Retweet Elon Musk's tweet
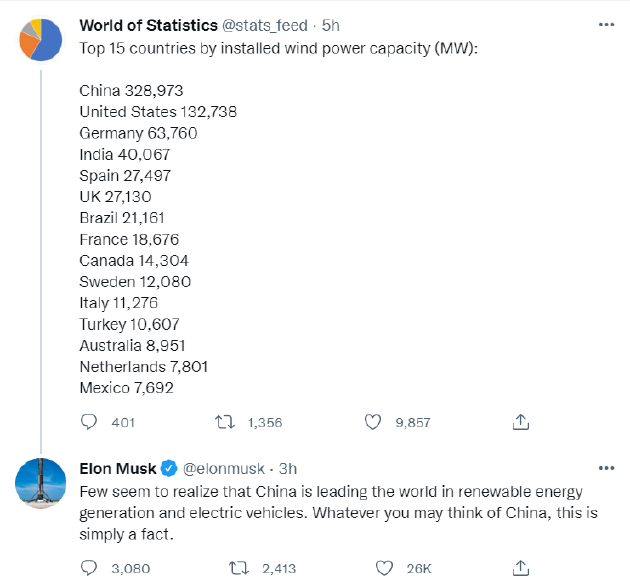This screenshot has height=587, width=630. [239, 567]
